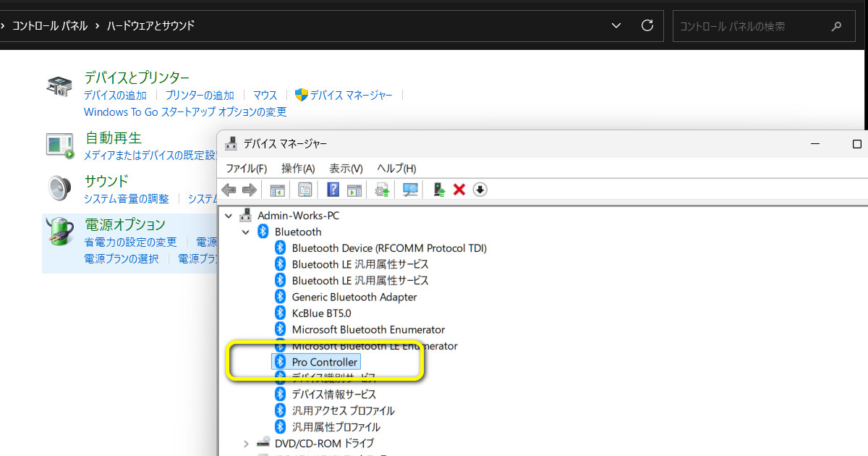868x456 pixels.
Task: Select Pro Controller in the device tree
Action: tap(324, 362)
